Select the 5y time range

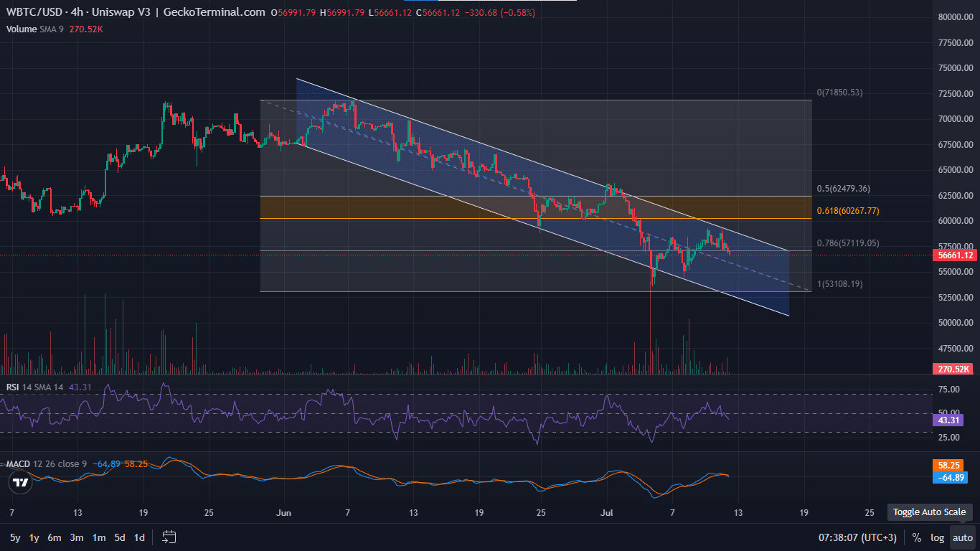15,537
